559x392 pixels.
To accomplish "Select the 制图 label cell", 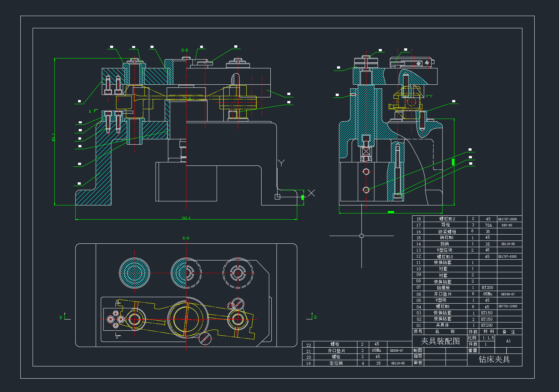I will pyautogui.click(x=418, y=350).
